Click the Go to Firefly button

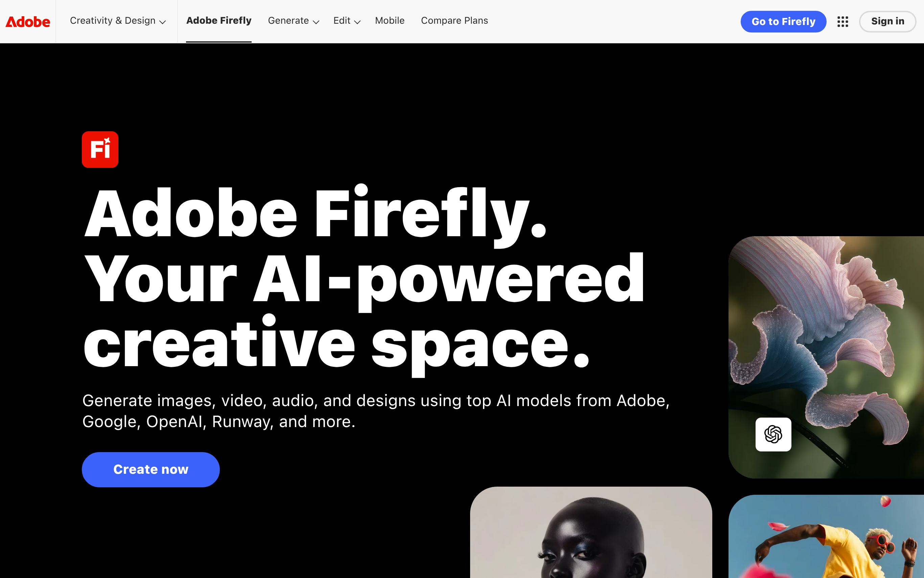coord(783,21)
